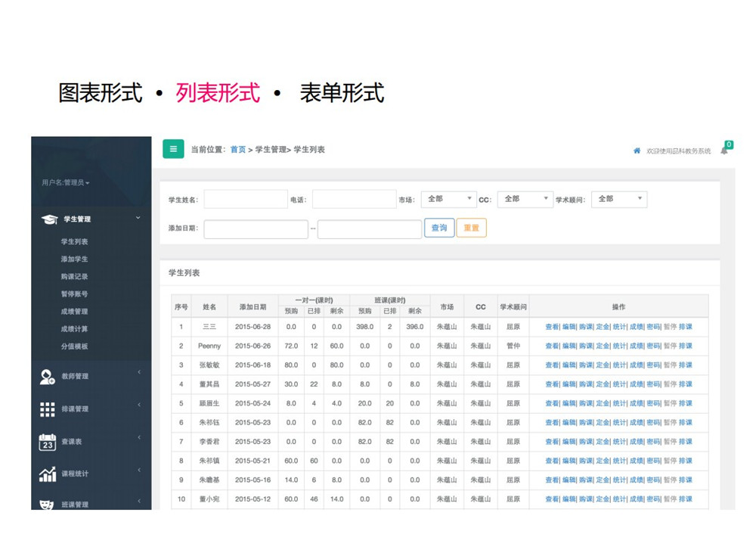Select the 课程统计 chart icon
This screenshot has width=756, height=559.
tap(48, 475)
